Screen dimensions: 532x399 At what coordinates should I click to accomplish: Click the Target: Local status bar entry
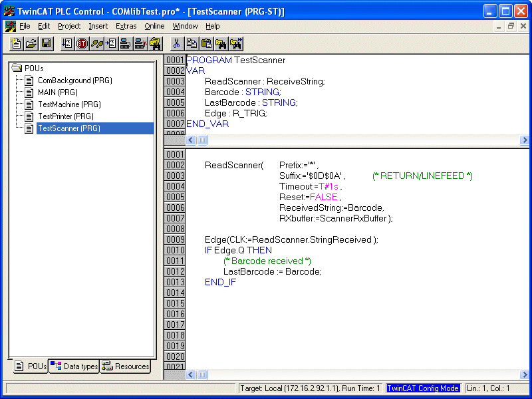click(310, 388)
